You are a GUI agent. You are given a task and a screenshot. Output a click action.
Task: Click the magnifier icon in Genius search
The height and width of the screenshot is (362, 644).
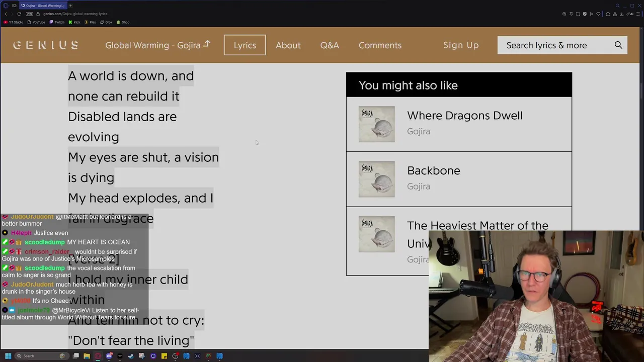618,45
